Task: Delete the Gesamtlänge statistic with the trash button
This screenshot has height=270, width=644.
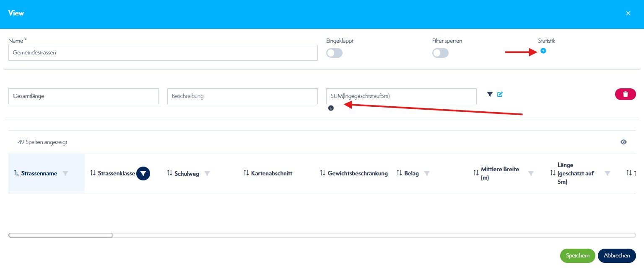Action: click(625, 94)
